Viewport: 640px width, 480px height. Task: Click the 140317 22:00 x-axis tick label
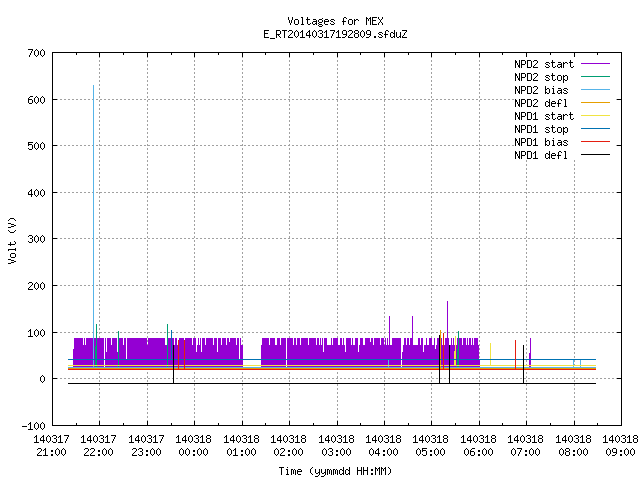coord(98,446)
